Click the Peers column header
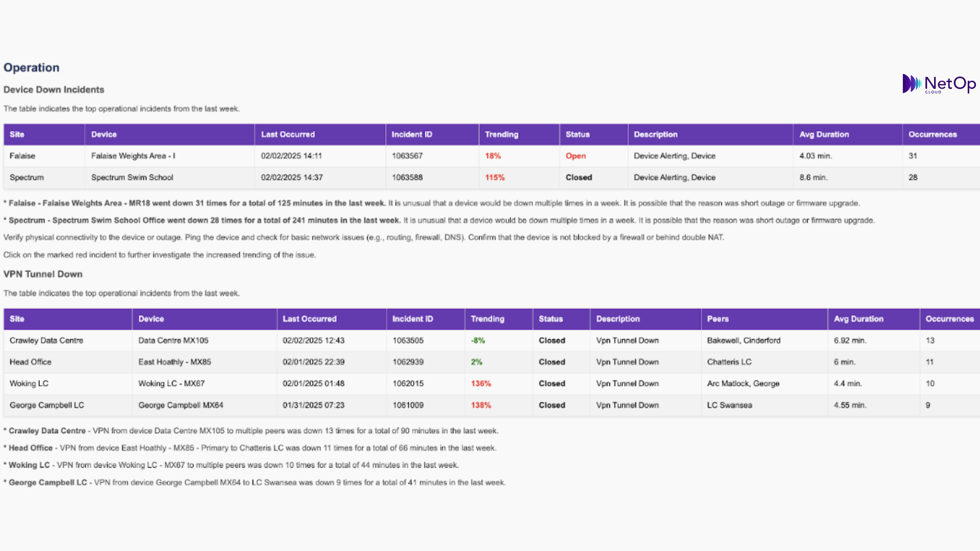The width and height of the screenshot is (980, 551). click(x=718, y=319)
